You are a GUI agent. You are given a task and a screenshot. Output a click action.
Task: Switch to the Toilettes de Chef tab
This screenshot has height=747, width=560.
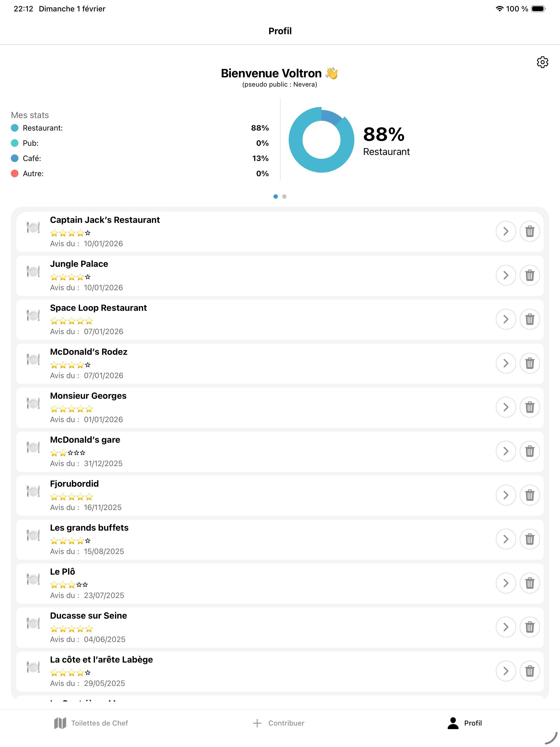tap(91, 723)
